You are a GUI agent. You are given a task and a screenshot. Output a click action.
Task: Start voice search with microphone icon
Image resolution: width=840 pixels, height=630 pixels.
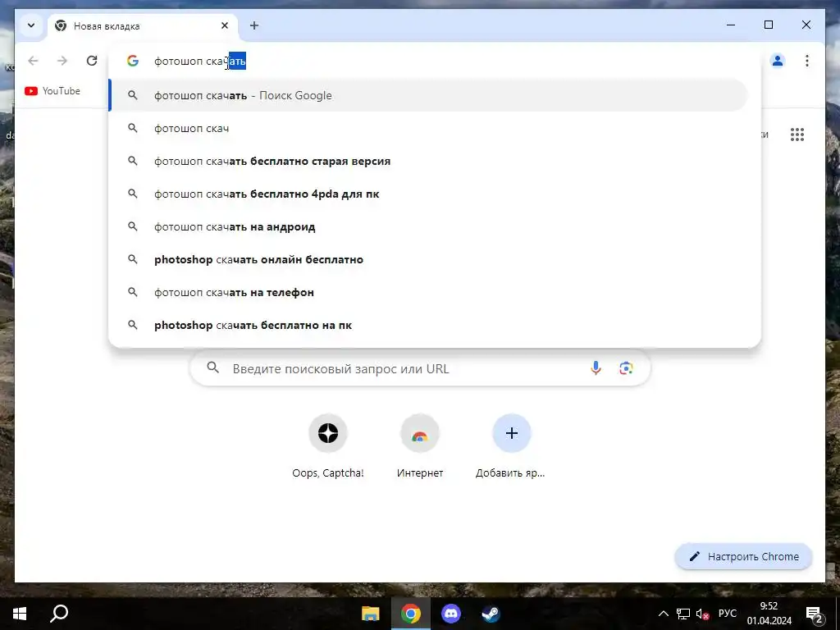[x=596, y=368]
